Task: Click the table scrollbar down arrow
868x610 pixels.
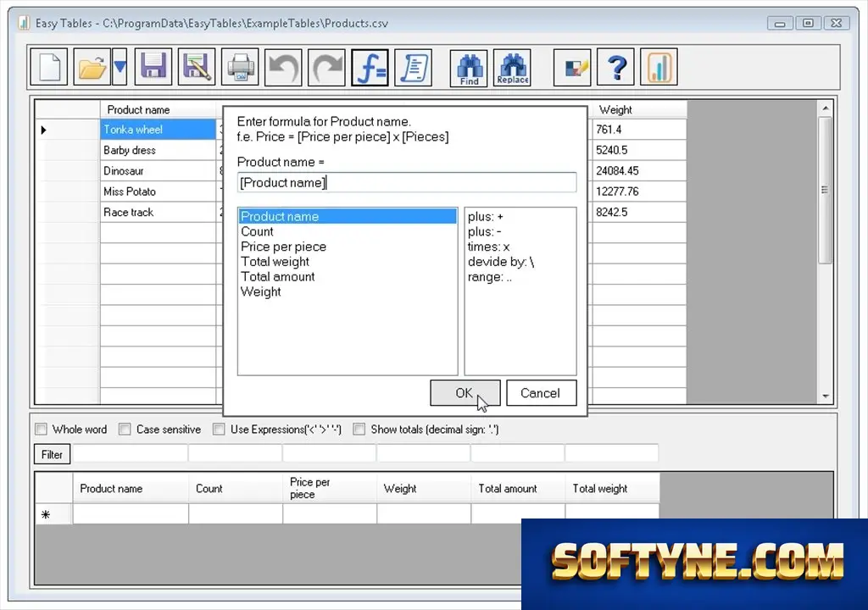Action: coord(826,396)
